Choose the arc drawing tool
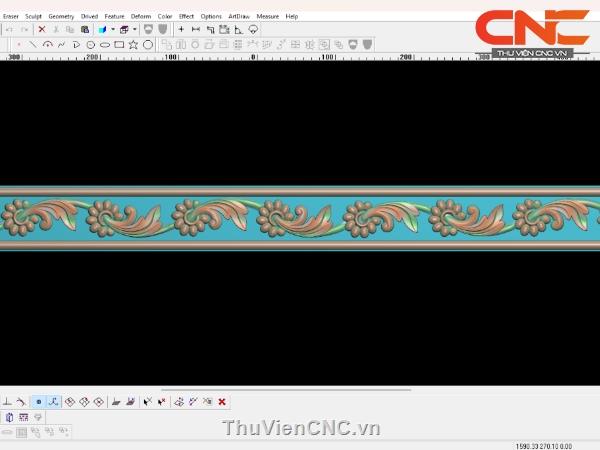Image resolution: width=600 pixels, height=450 pixels. tap(47, 45)
